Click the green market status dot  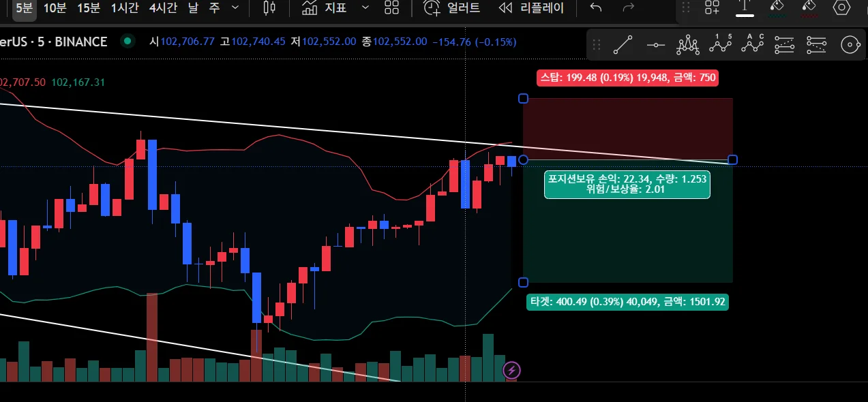click(127, 41)
